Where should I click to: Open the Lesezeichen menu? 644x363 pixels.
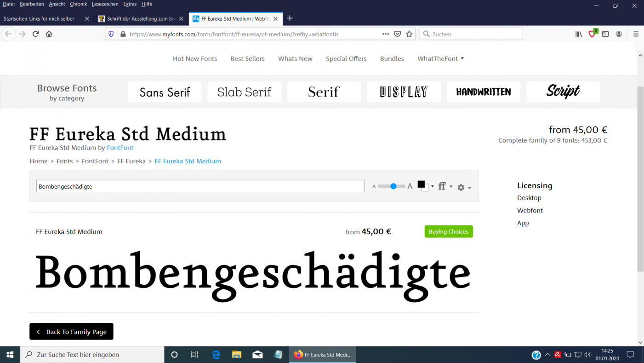[105, 4]
